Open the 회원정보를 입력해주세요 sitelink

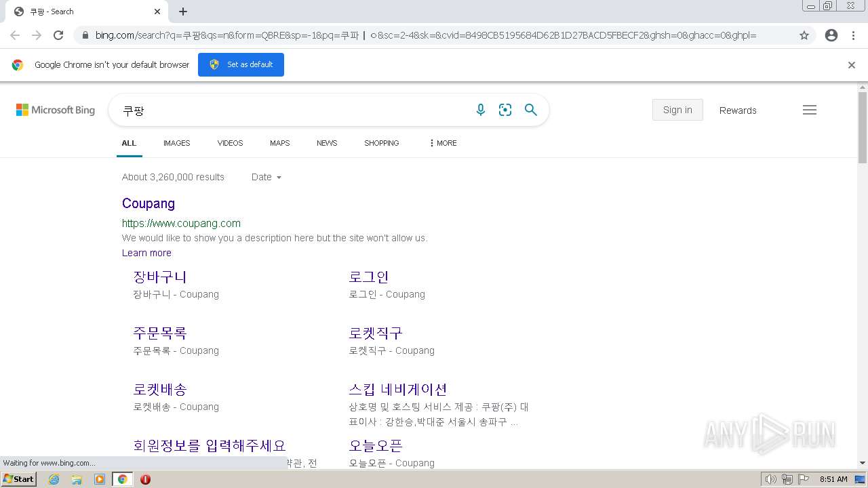tap(209, 445)
